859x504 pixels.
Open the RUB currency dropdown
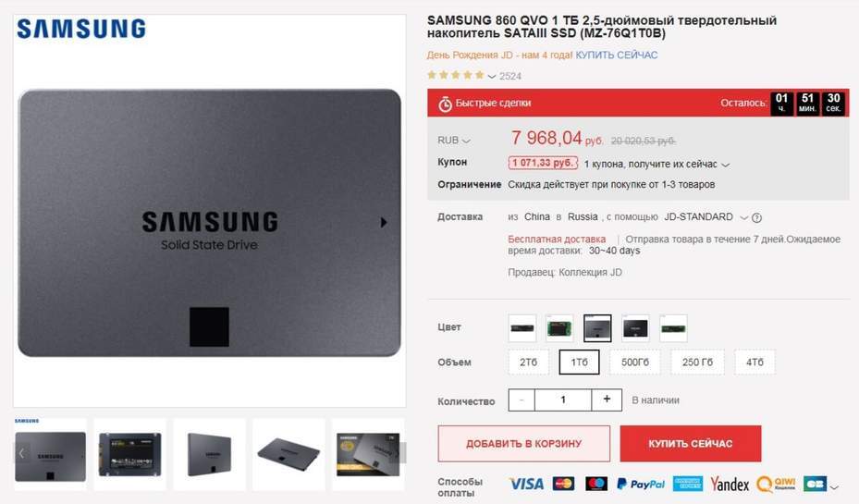click(x=454, y=141)
